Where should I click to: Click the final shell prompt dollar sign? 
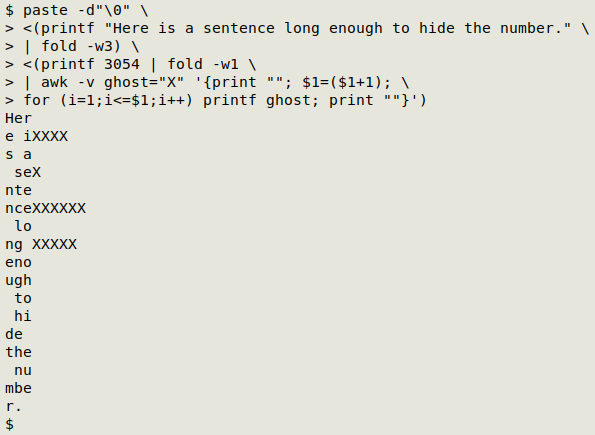pos(9,424)
